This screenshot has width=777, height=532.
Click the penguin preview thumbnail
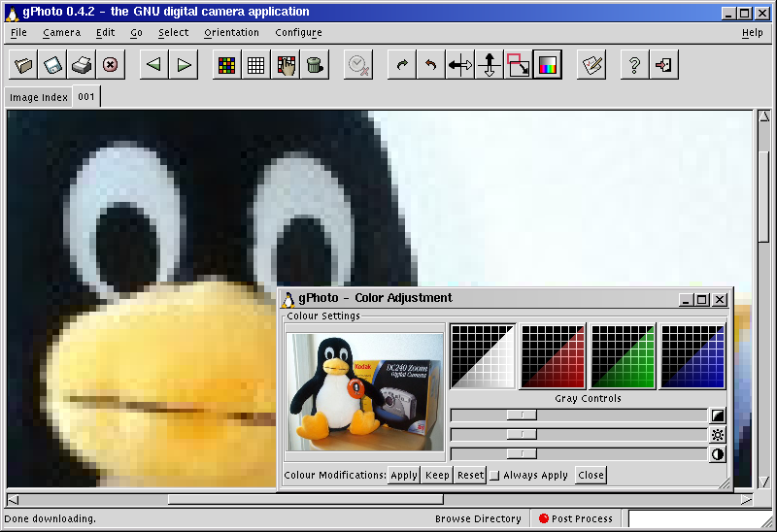pyautogui.click(x=365, y=392)
